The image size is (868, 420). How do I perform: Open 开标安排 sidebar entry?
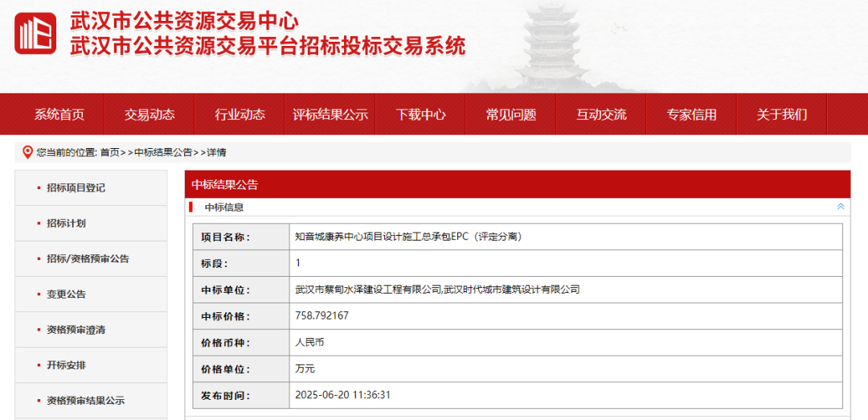66,364
